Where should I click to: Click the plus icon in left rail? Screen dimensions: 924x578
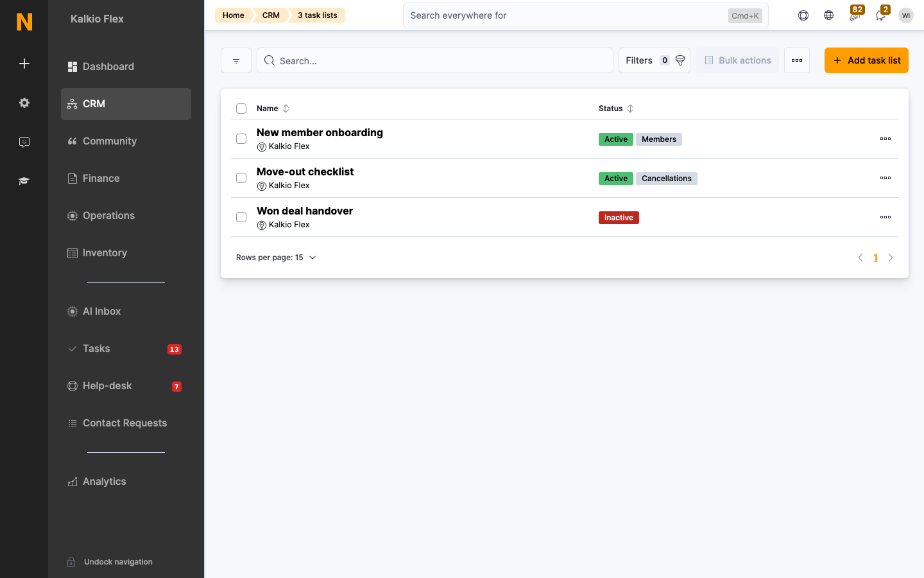(24, 64)
